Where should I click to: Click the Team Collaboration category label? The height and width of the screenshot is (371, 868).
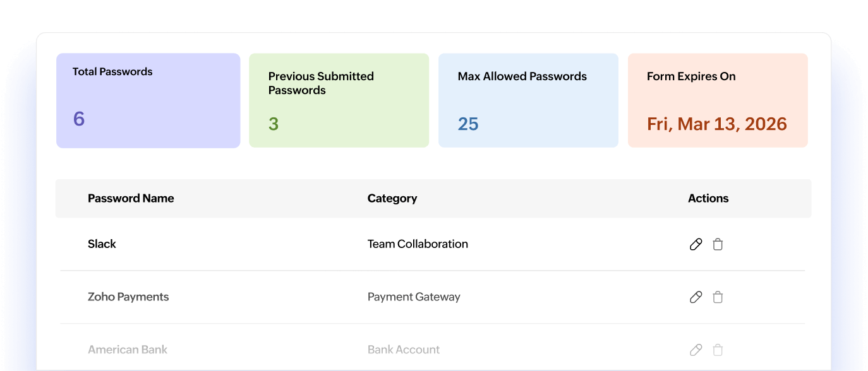coord(418,244)
